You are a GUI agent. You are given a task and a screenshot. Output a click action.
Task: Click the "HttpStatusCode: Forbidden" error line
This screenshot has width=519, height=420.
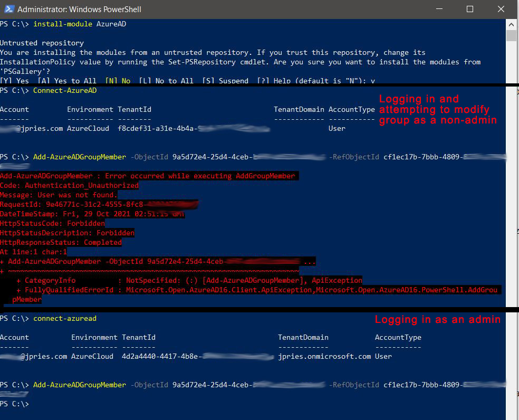[52, 223]
